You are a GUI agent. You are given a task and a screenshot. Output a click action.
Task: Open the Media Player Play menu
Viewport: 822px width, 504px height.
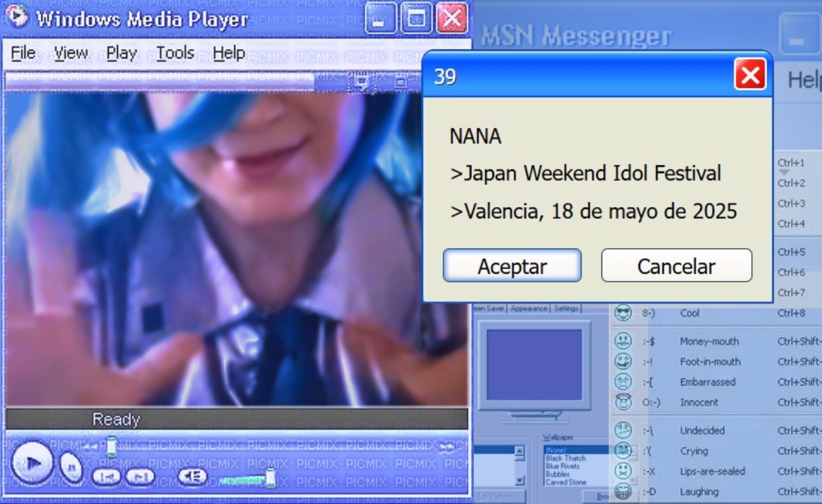tap(122, 53)
